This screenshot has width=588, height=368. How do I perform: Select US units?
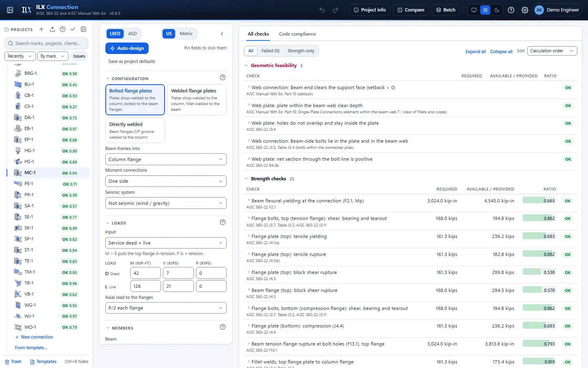[x=169, y=34]
